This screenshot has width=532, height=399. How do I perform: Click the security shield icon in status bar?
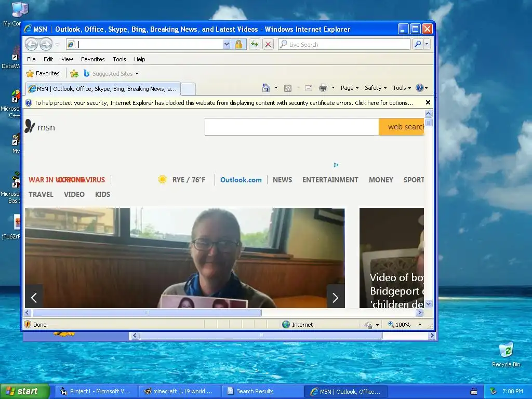[x=28, y=324]
